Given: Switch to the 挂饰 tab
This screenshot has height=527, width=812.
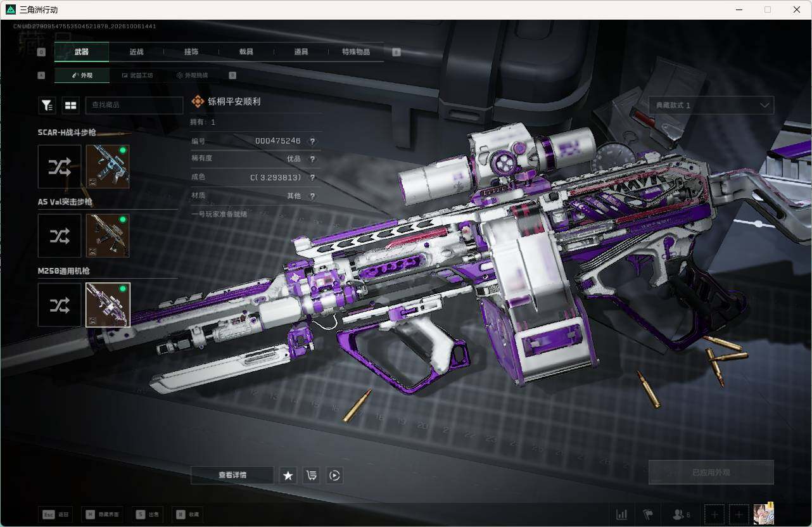Looking at the screenshot, I should 191,52.
